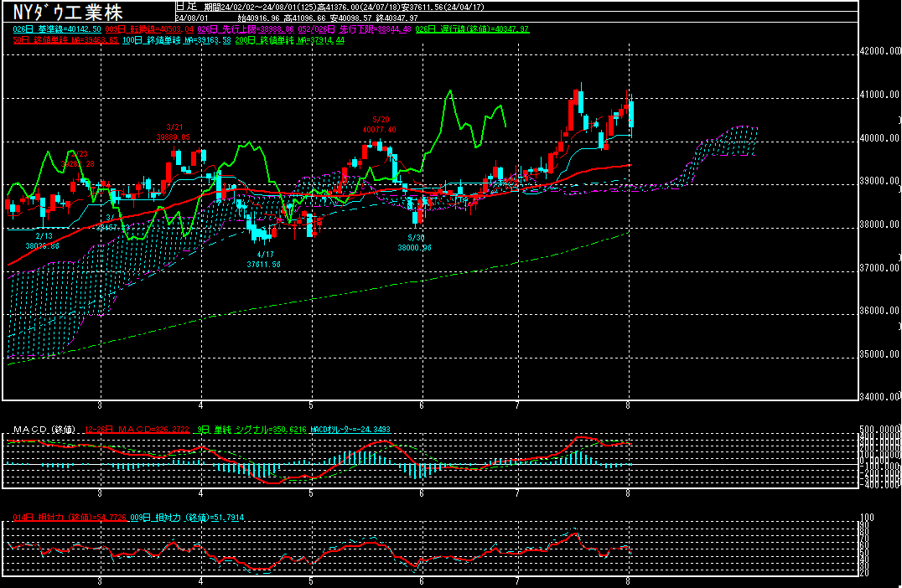Click the 500.0000 MACD axis label
The image size is (902, 588).
coord(879,430)
